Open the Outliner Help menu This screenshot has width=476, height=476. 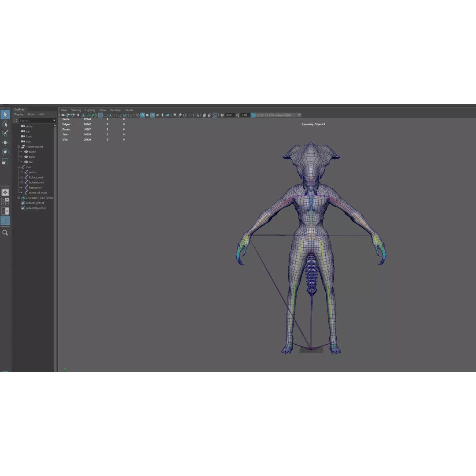coord(41,114)
